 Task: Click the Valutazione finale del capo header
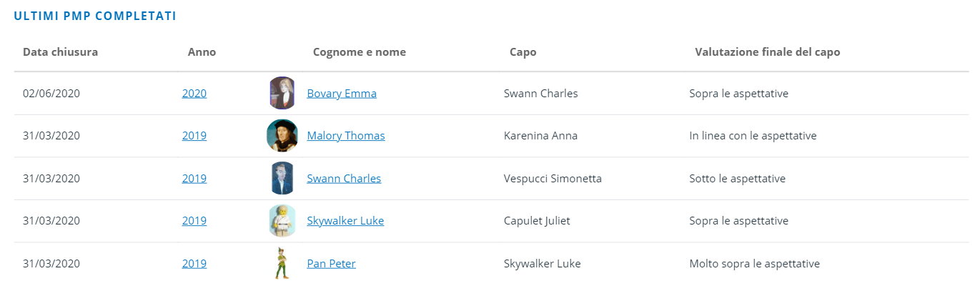767,52
